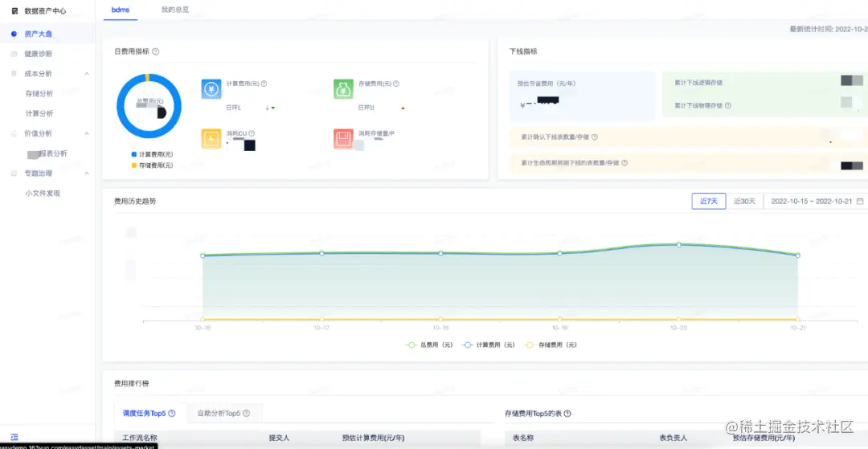Viewport: 868px width, 449px height.
Task: Collapse the 成本分析 menu chevron
Action: click(x=87, y=74)
